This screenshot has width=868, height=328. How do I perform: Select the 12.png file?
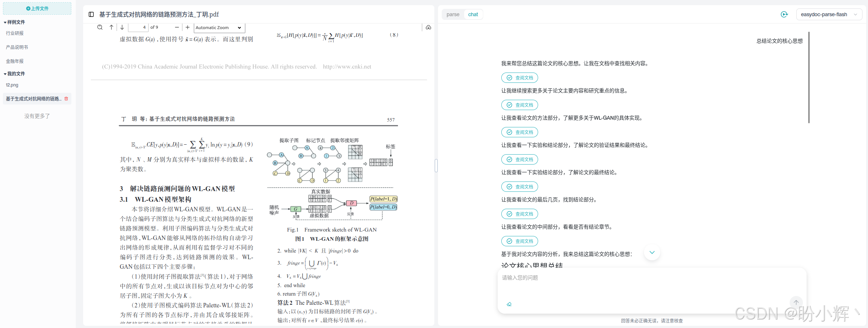12,85
